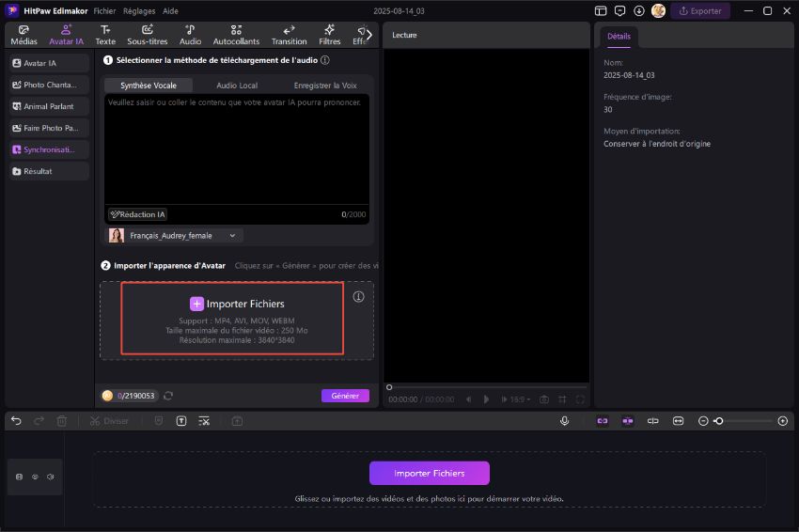
Task: Zoom in the timeline
Action: [x=783, y=421]
